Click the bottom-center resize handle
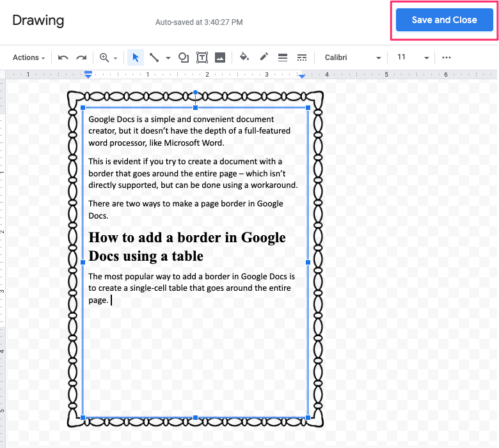 click(195, 417)
